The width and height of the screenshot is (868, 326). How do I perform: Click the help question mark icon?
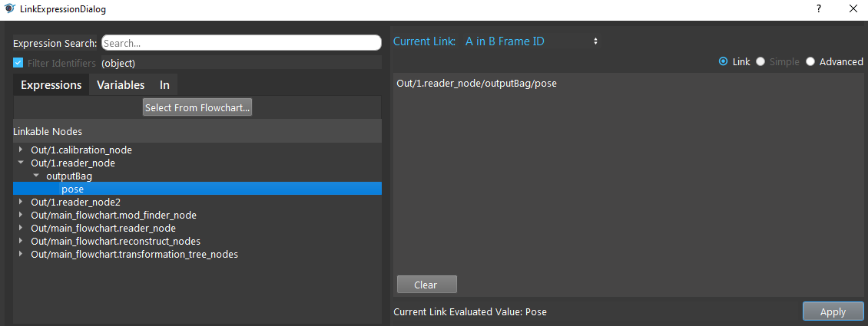click(818, 9)
